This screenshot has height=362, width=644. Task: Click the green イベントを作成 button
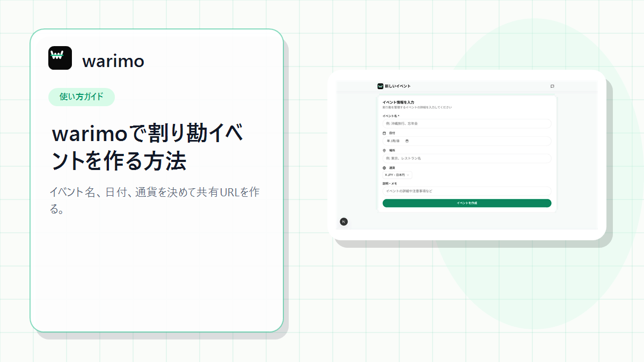[467, 203]
